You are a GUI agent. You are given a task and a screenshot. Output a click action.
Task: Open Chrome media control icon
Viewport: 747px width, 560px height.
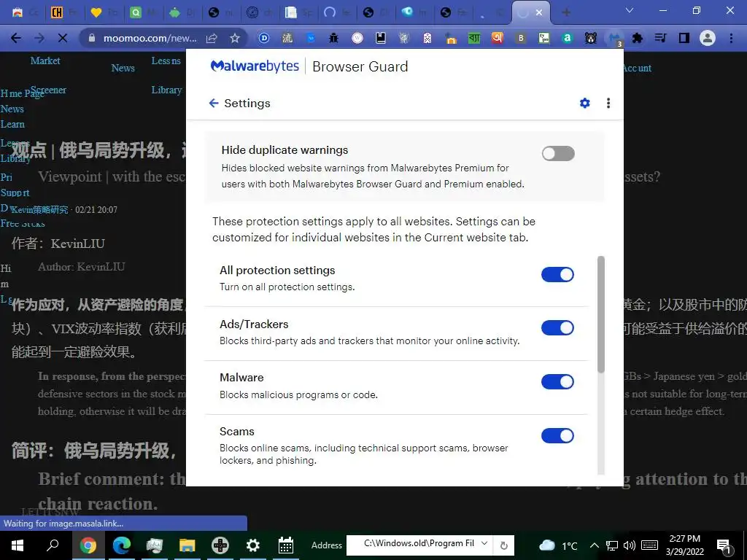pos(661,38)
